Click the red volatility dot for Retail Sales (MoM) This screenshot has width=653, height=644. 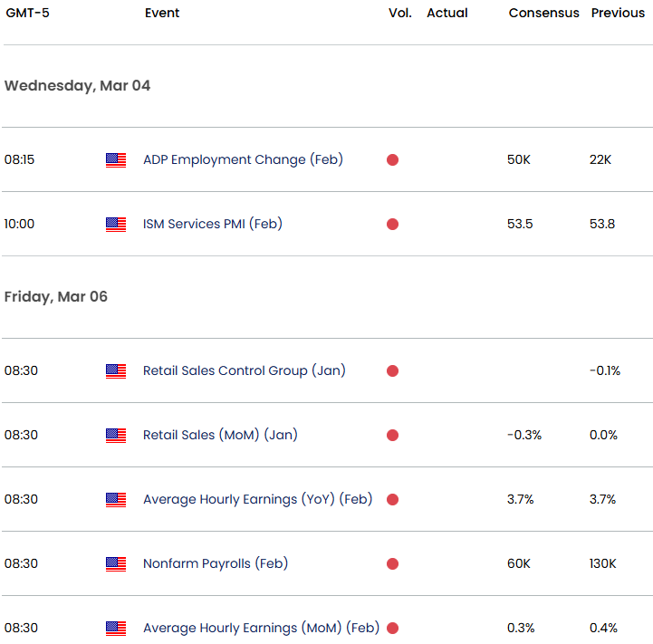392,436
